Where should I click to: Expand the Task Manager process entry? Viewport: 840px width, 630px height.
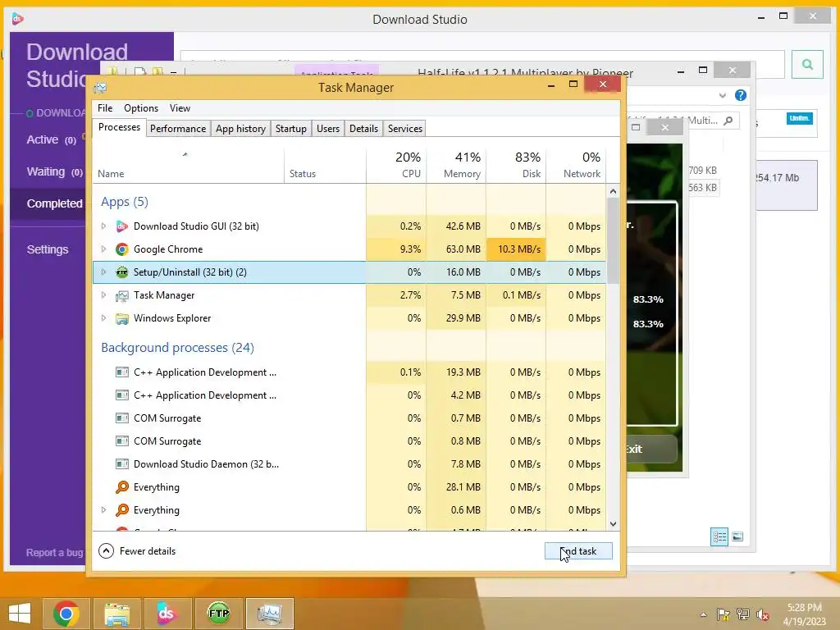point(103,295)
